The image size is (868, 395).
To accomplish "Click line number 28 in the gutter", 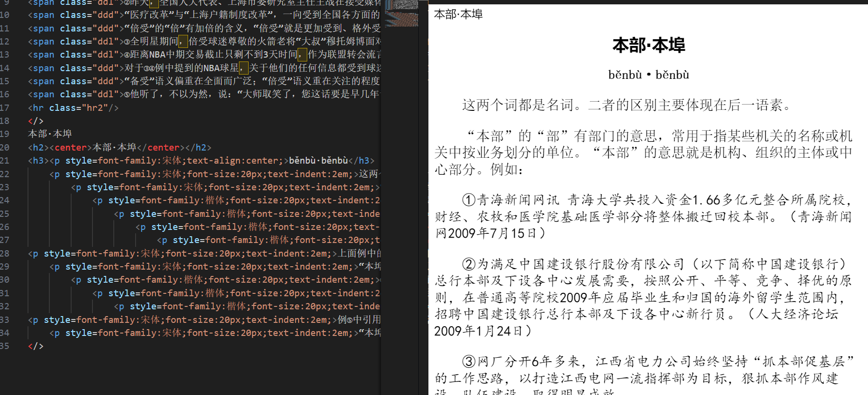I will (5, 253).
